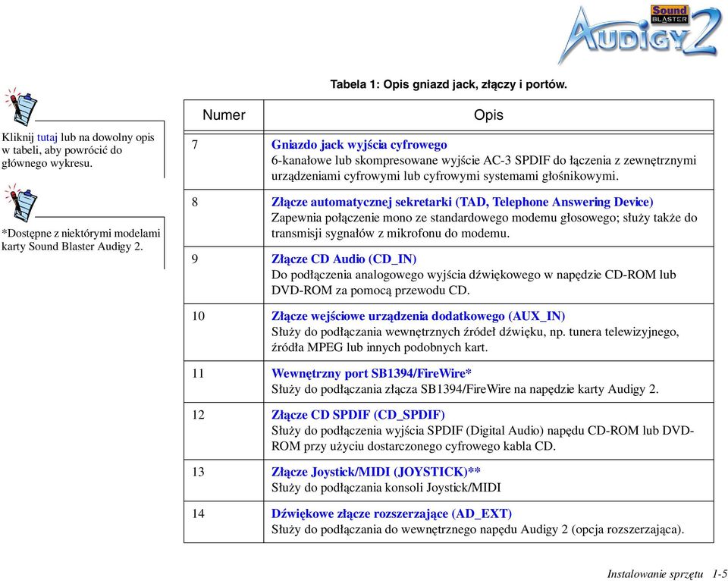Open the 'Dźwiękowe złącze rozszerzające (AD_EXT)' link
This screenshot has height=581, width=728.
[x=391, y=513]
